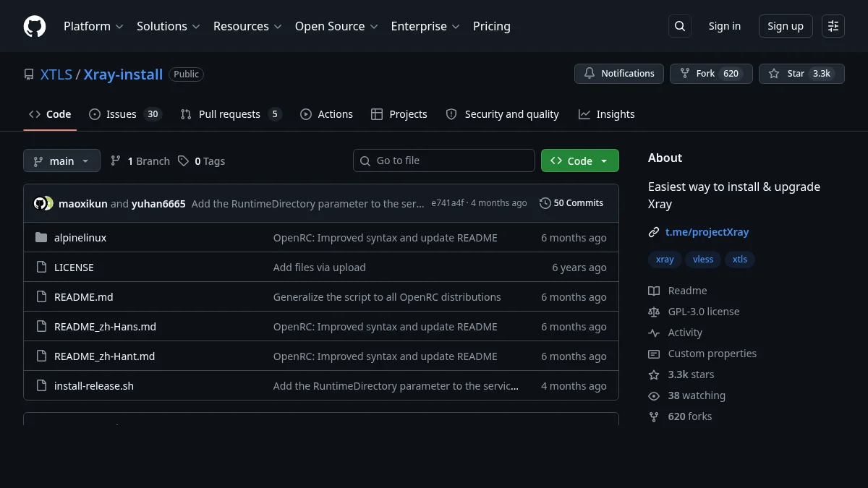Open commit hash e741a4f
This screenshot has width=868, height=488.
[x=448, y=203]
